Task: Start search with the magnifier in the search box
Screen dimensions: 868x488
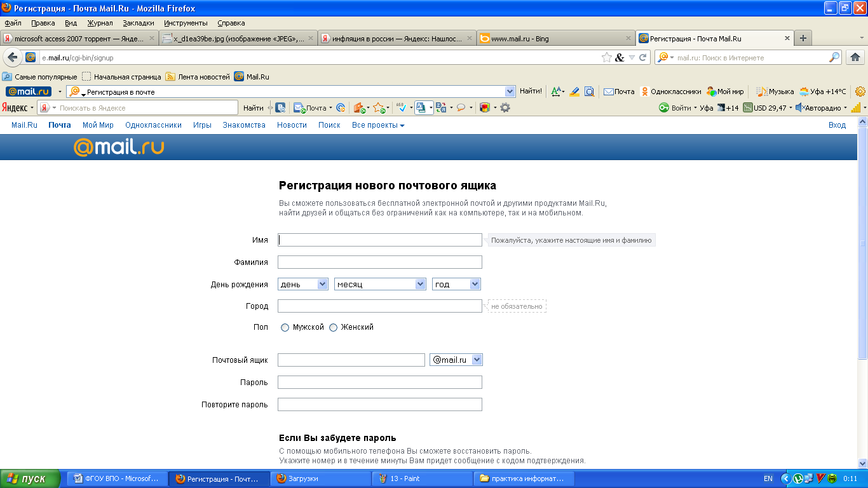Action: point(834,57)
